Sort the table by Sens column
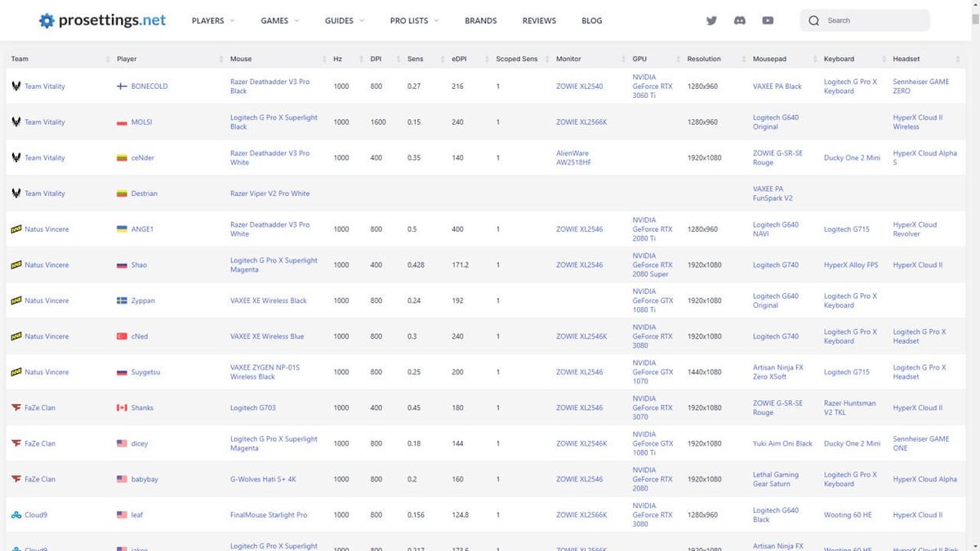 [x=424, y=59]
